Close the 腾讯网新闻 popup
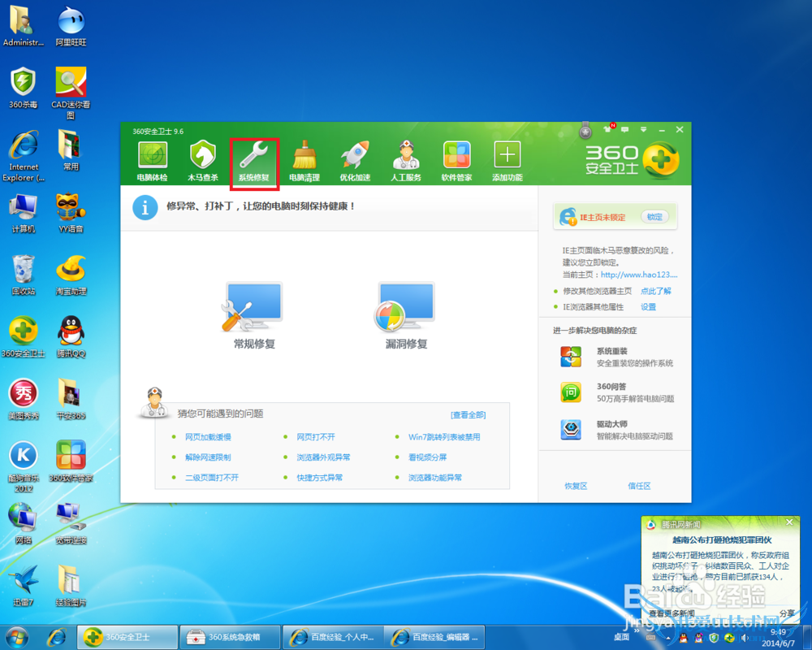This screenshot has height=650, width=812. [x=789, y=522]
